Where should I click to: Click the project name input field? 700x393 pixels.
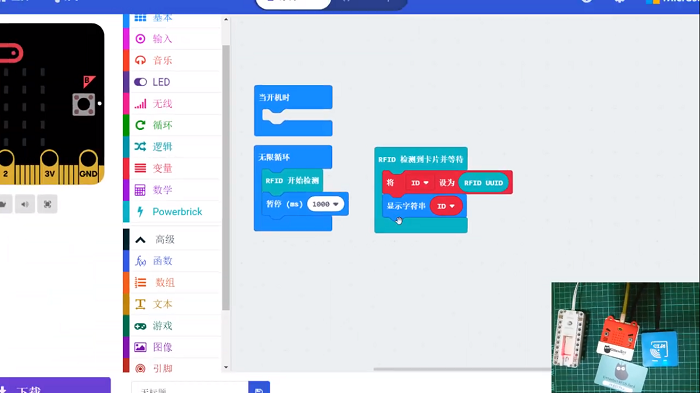coord(190,388)
